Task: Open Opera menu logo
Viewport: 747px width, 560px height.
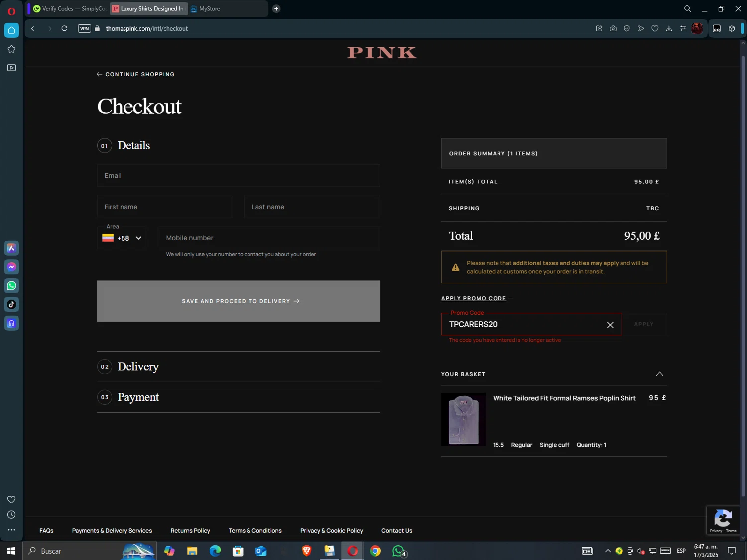Action: click(11, 11)
